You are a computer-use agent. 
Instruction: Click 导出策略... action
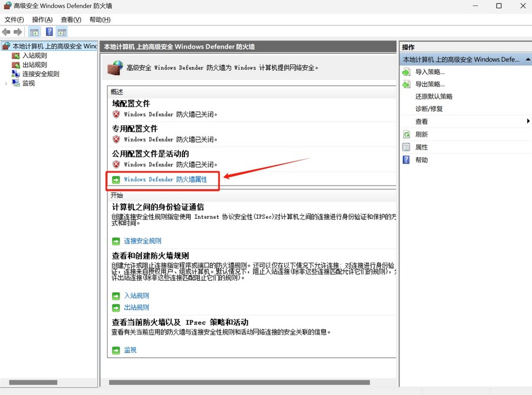pyautogui.click(x=430, y=84)
